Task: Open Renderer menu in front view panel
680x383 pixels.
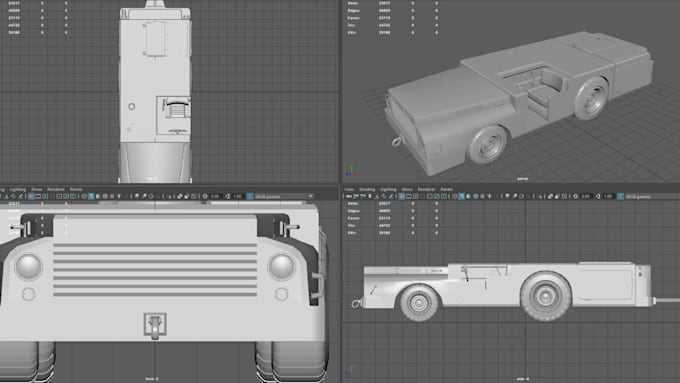Action: pos(56,189)
